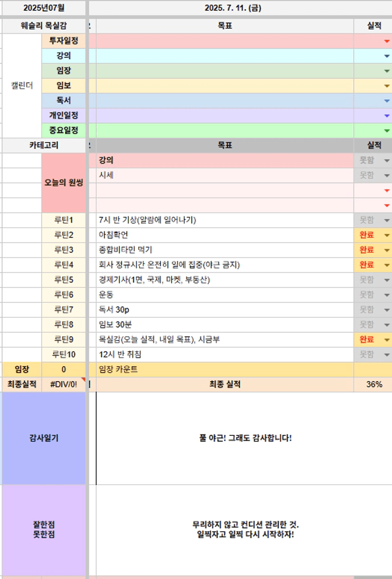This screenshot has width=392, height=579.
Task: Select the 개인일정 label cell
Action: point(64,116)
